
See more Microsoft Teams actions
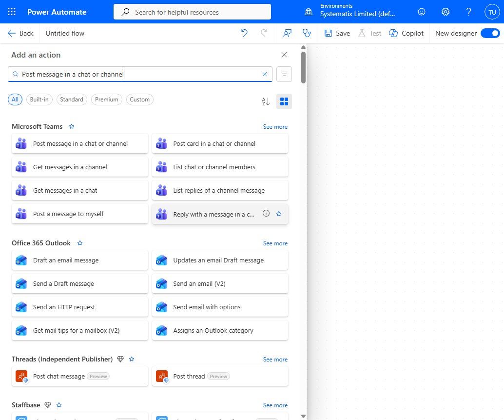click(275, 127)
